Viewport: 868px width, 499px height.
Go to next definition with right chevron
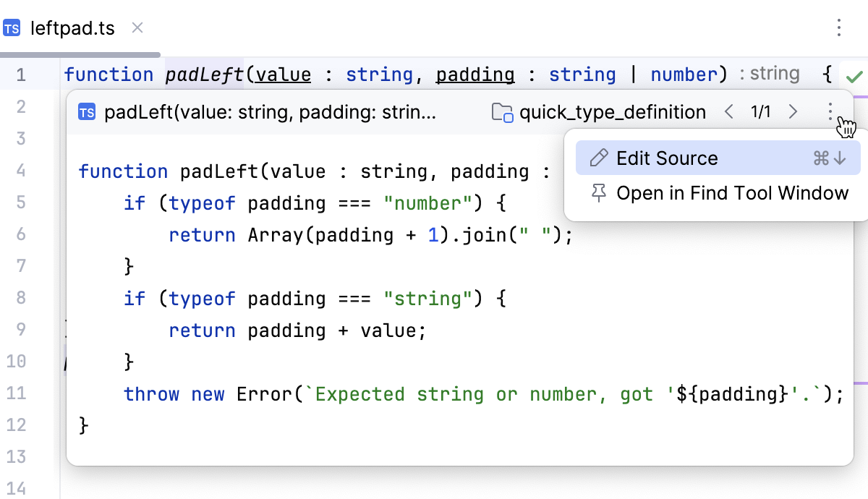coord(793,111)
